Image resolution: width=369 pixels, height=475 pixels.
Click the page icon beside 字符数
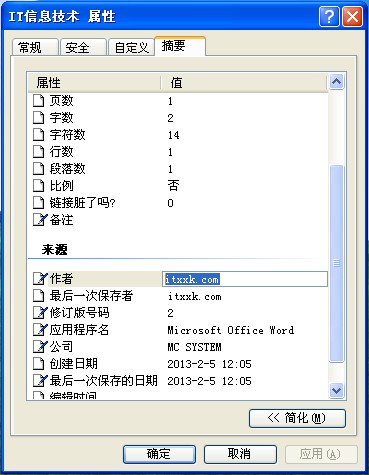click(x=39, y=134)
